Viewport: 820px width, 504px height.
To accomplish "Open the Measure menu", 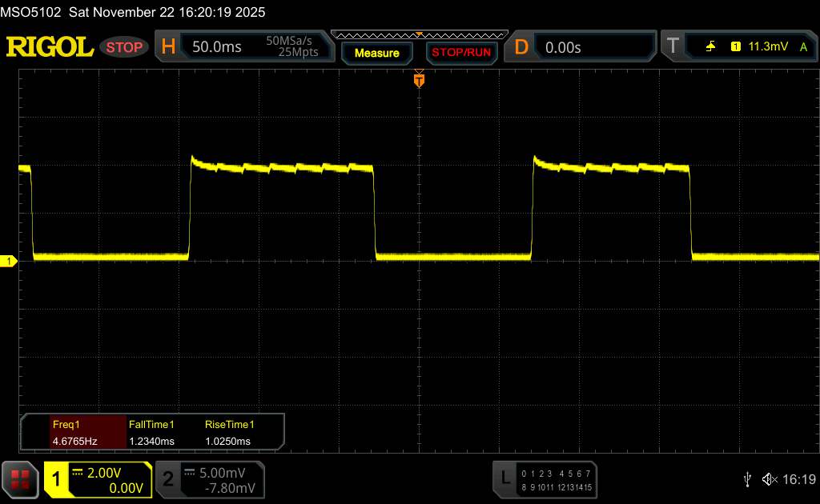I will (x=376, y=53).
